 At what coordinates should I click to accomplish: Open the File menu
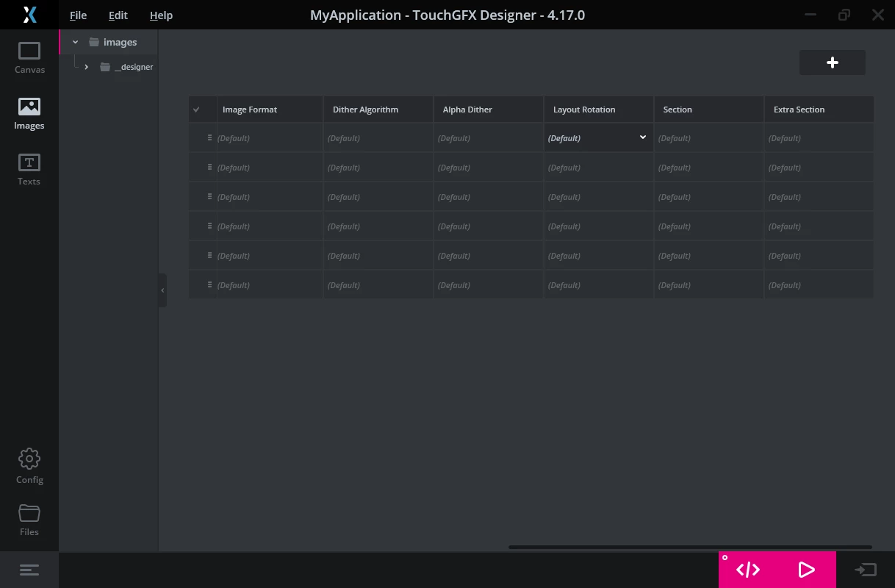(78, 15)
